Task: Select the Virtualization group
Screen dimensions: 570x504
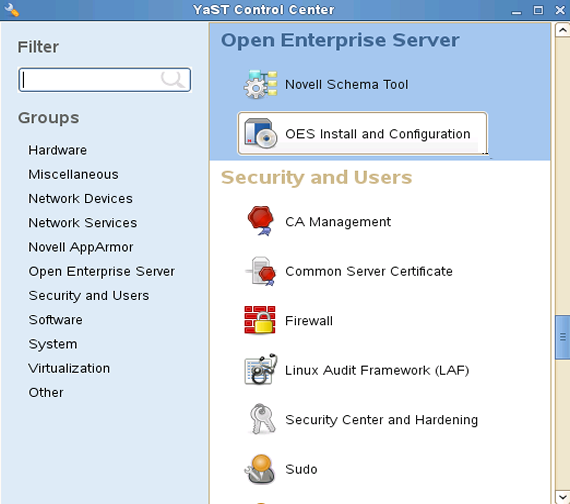Action: 69,368
